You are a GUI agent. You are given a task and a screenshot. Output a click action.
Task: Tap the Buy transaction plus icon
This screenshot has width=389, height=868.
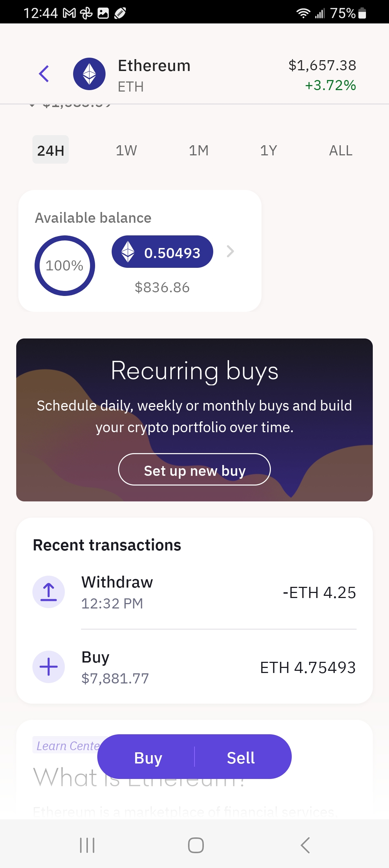[49, 667]
